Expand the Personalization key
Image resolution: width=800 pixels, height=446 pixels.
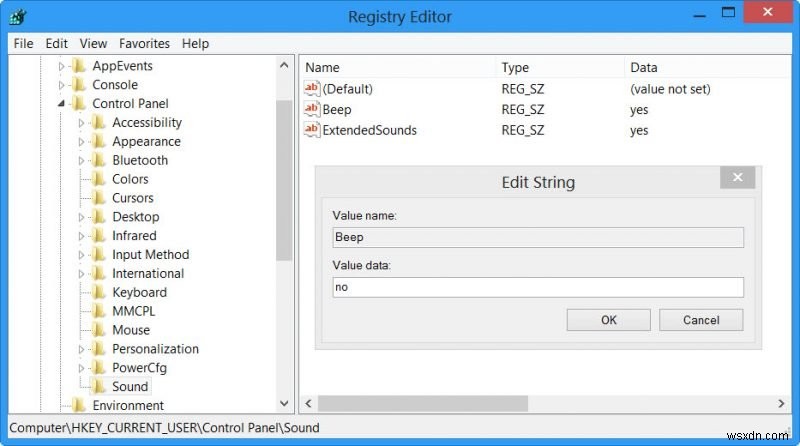point(81,350)
